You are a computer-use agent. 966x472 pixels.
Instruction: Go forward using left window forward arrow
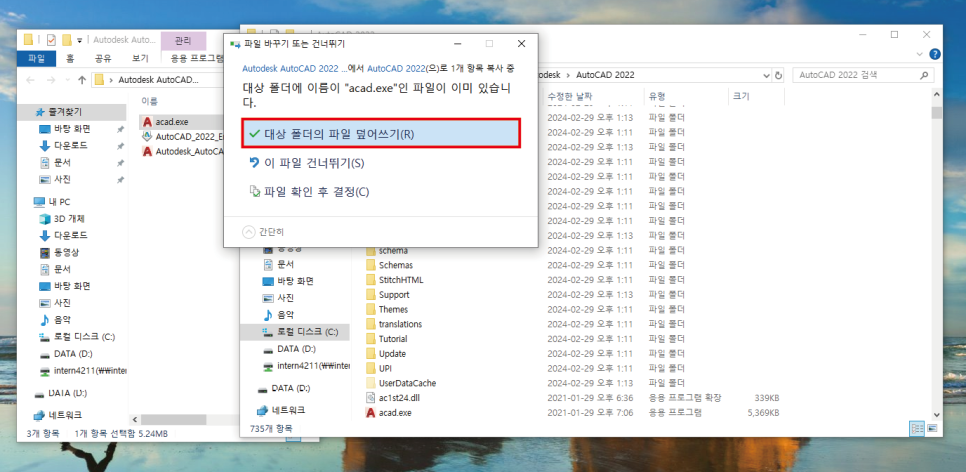click(x=51, y=80)
